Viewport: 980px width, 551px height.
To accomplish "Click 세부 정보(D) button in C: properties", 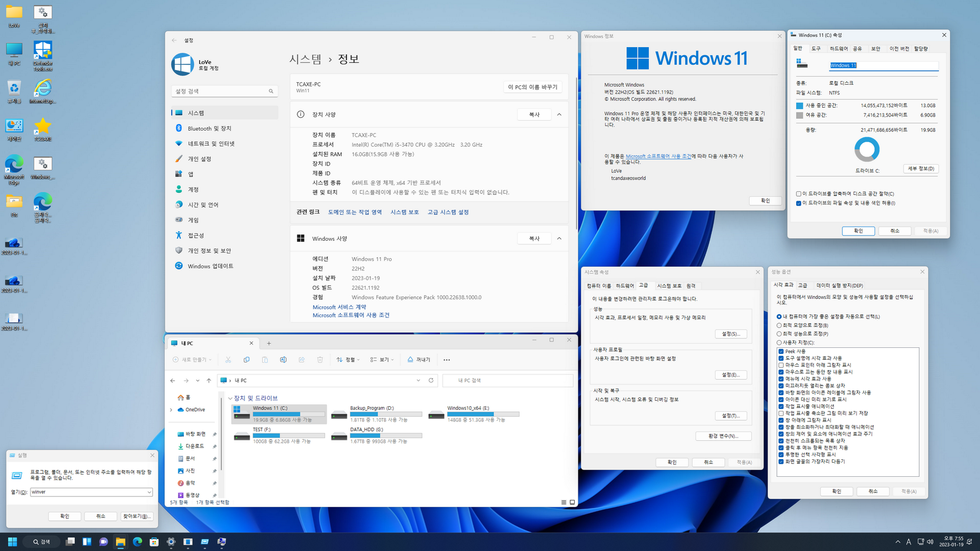I will (x=921, y=168).
